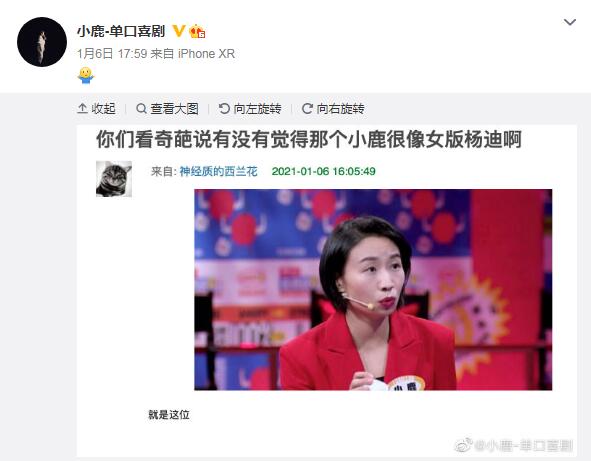The height and width of the screenshot is (461, 591).
Task: Open the 小鹿-单口喜剧 username link
Action: pos(121,31)
